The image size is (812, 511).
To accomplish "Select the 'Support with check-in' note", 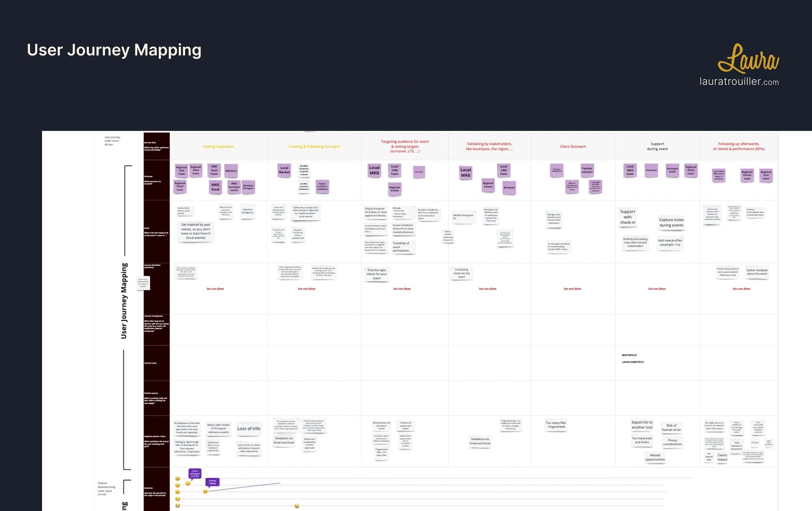I will coord(627,217).
